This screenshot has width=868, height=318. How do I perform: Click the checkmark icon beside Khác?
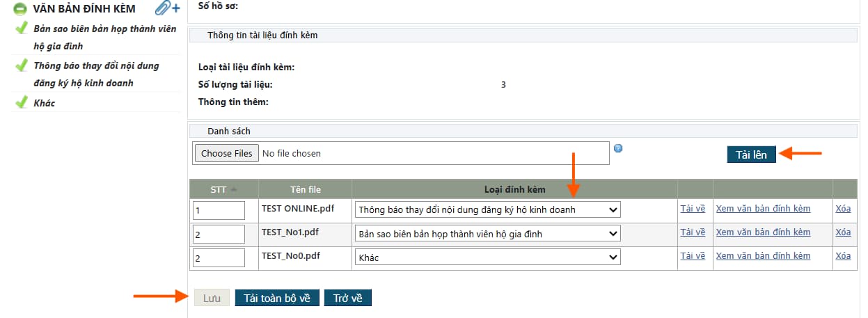tap(21, 103)
